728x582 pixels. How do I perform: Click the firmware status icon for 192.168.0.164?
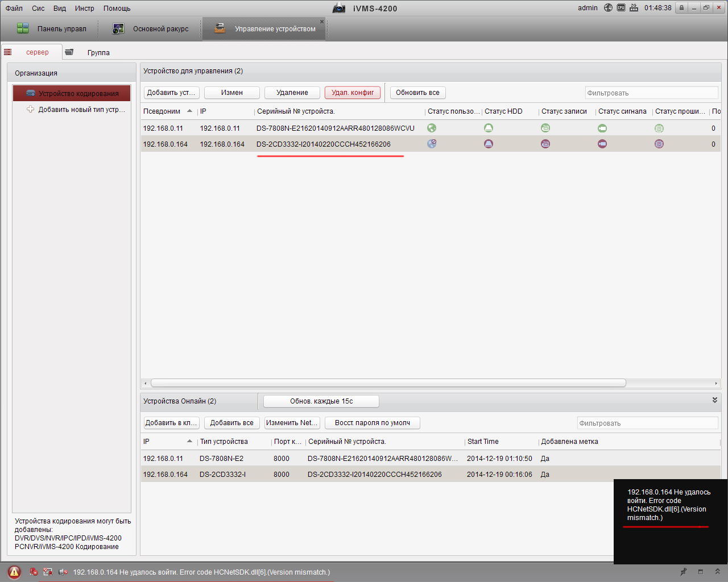tap(659, 144)
